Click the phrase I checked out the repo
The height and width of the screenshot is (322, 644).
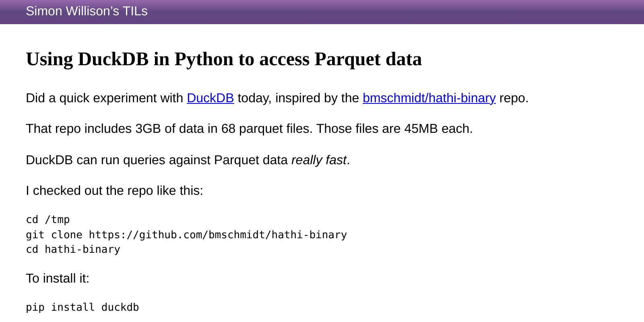115,190
